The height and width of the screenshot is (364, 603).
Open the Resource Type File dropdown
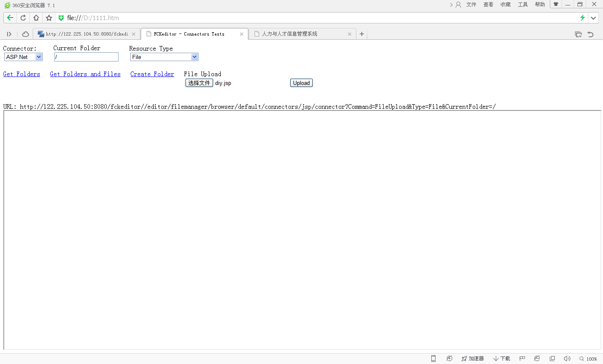pyautogui.click(x=164, y=57)
